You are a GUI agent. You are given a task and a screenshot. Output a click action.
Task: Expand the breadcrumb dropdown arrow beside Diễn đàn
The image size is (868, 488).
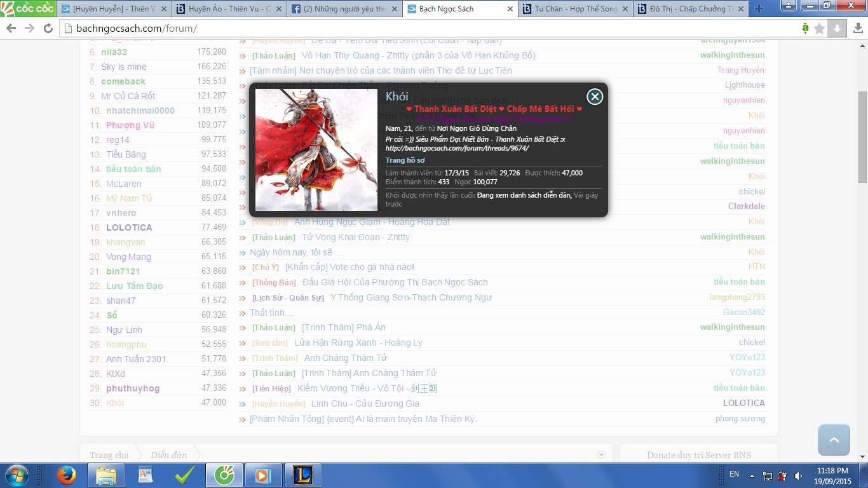(x=601, y=455)
